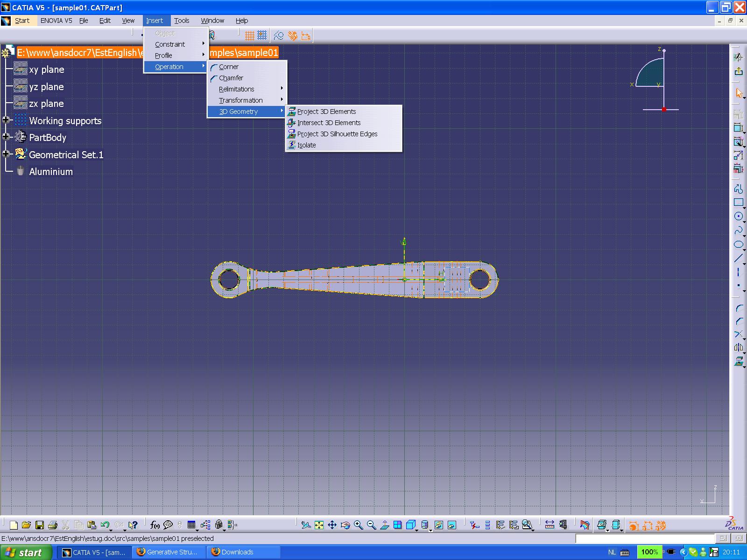Viewport: 747px width, 560px height.
Task: Click the What's This help icon
Action: click(133, 525)
